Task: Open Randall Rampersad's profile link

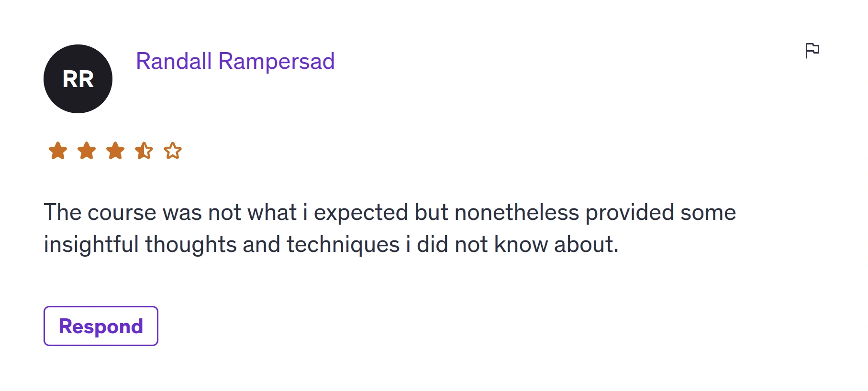Action: [x=235, y=61]
